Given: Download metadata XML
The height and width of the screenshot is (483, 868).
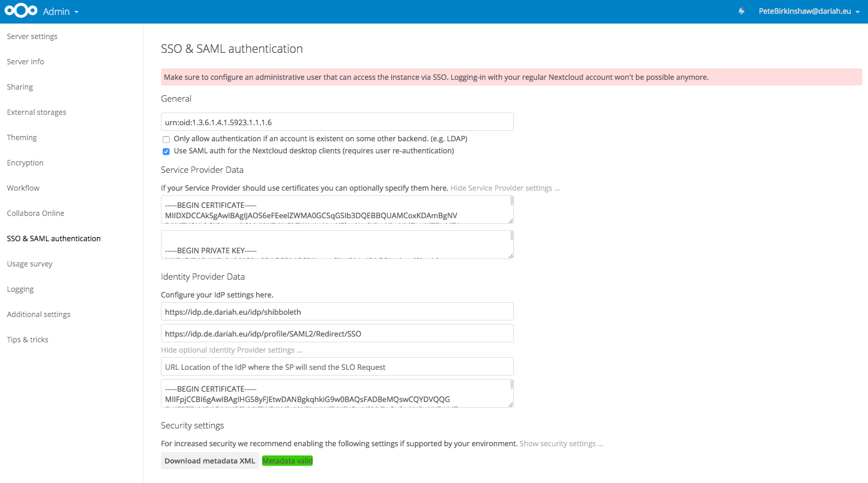Looking at the screenshot, I should [x=210, y=461].
